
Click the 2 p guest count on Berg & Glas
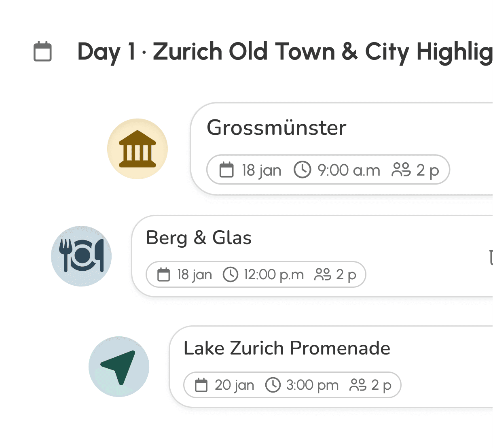pyautogui.click(x=346, y=275)
